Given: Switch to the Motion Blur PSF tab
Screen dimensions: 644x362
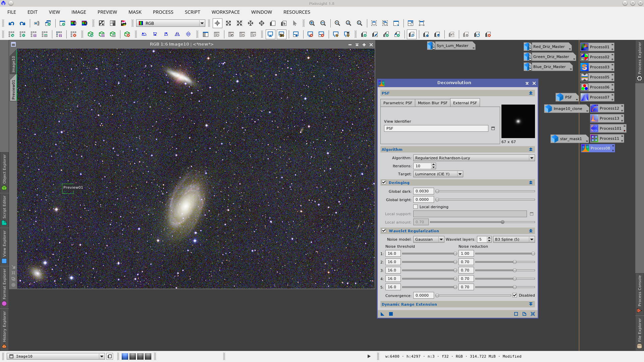Looking at the screenshot, I should (x=433, y=103).
